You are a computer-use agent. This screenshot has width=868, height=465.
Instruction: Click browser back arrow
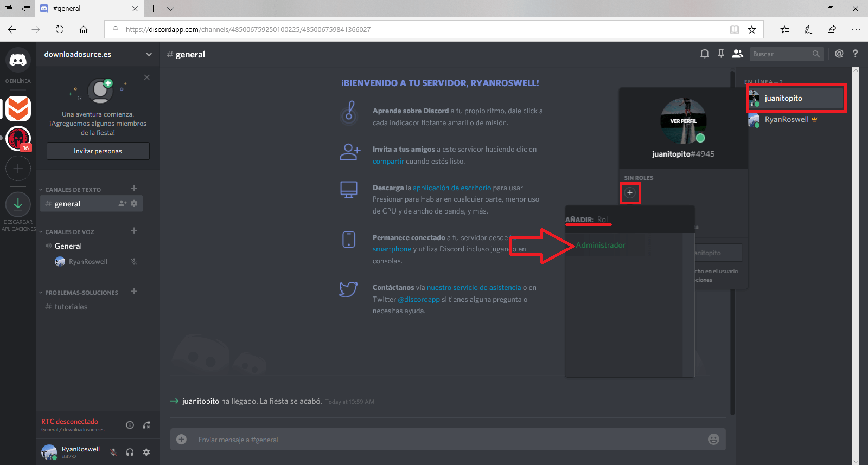pyautogui.click(x=12, y=29)
